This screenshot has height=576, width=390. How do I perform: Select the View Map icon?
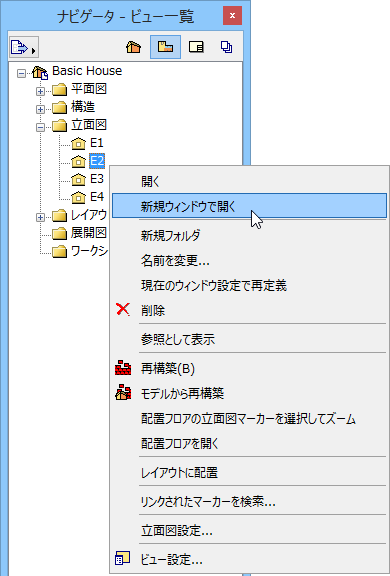tap(165, 47)
